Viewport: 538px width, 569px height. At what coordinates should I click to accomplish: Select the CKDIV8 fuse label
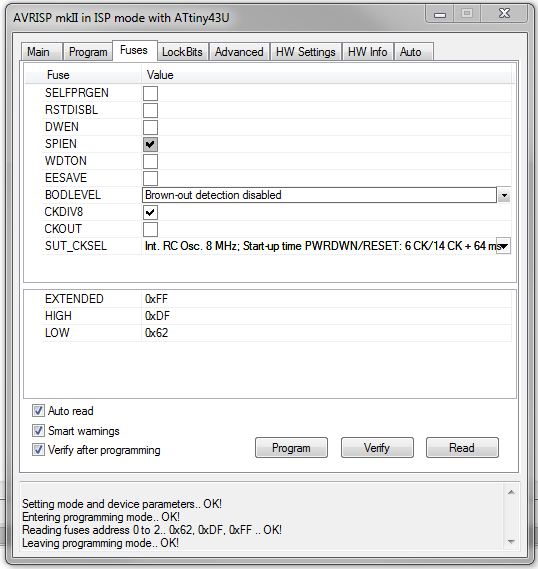[63, 212]
